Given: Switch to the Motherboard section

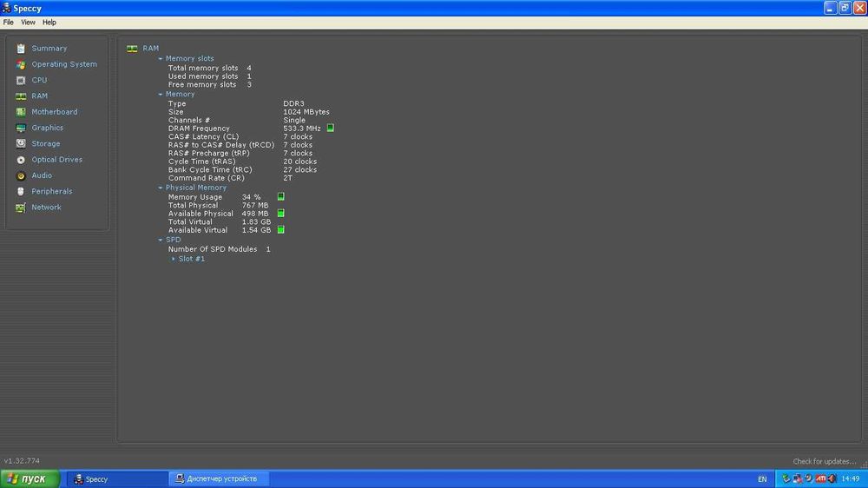Looking at the screenshot, I should (x=54, y=112).
